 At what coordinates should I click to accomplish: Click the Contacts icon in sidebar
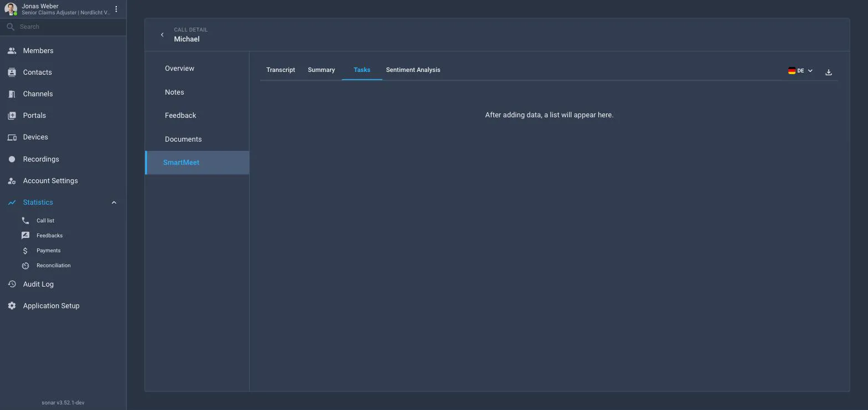click(x=12, y=72)
